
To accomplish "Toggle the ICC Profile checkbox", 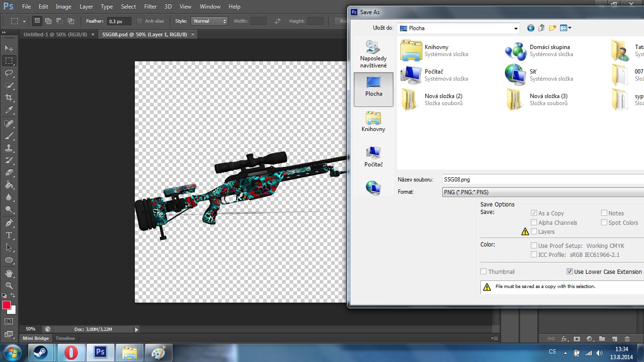I will click(534, 255).
